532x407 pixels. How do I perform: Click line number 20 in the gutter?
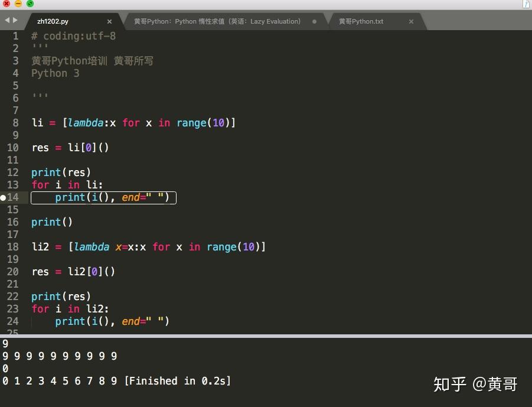pos(12,272)
